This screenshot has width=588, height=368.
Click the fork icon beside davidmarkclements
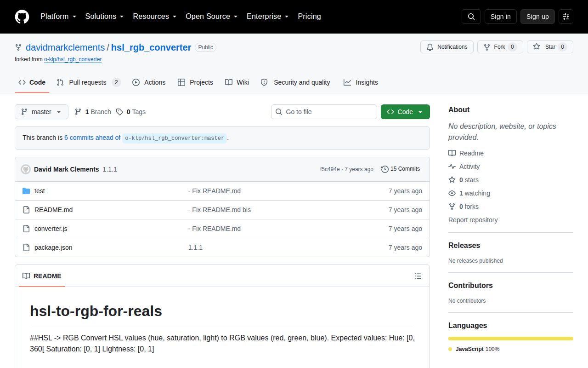point(18,47)
